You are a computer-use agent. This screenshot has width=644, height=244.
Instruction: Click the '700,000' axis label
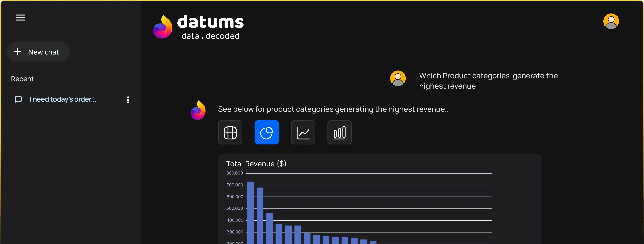[235, 185]
